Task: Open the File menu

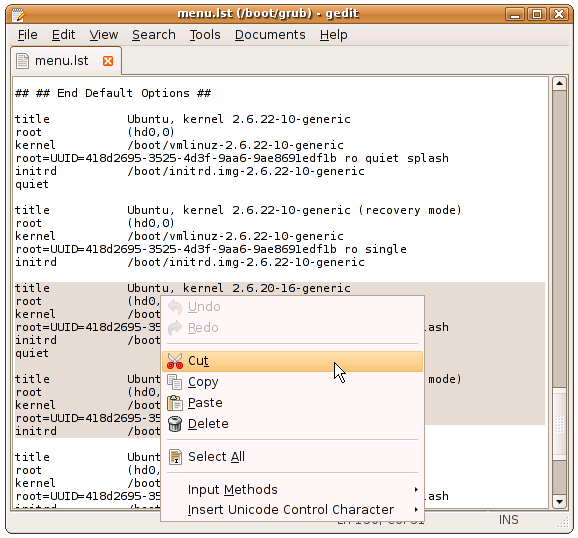Action: pyautogui.click(x=27, y=35)
